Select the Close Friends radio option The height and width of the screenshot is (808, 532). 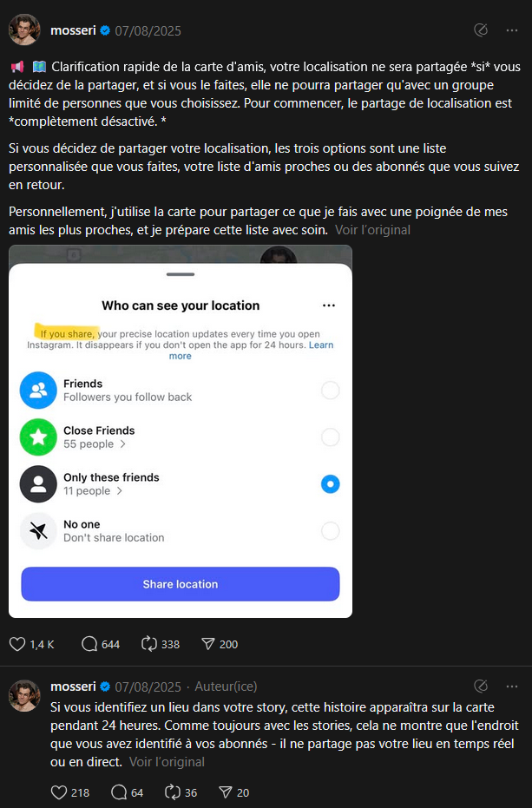[330, 437]
